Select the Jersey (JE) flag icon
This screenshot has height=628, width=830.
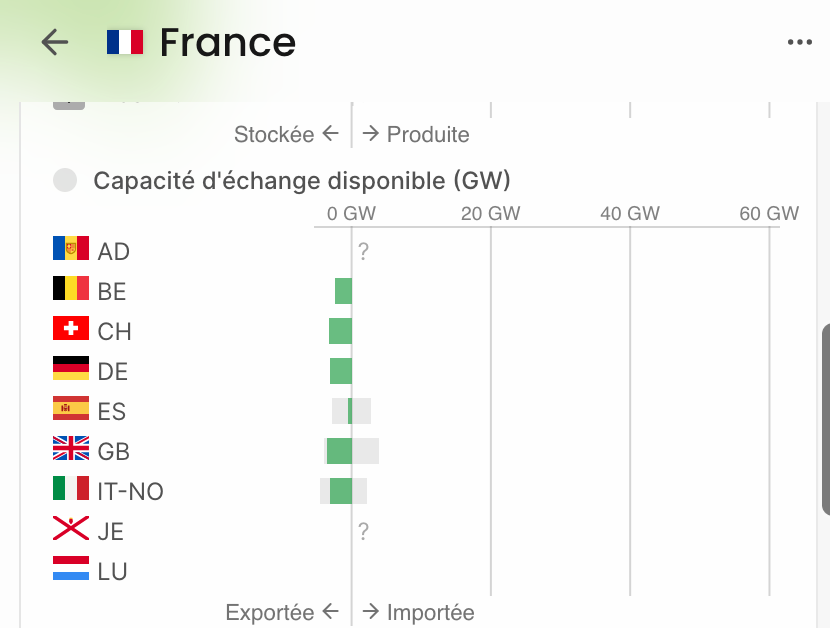pos(71,529)
